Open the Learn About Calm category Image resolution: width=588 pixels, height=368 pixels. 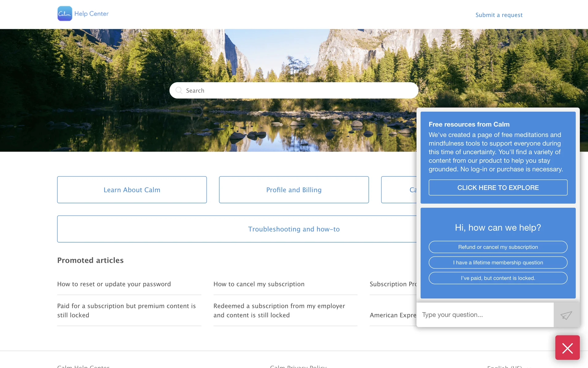[132, 190]
